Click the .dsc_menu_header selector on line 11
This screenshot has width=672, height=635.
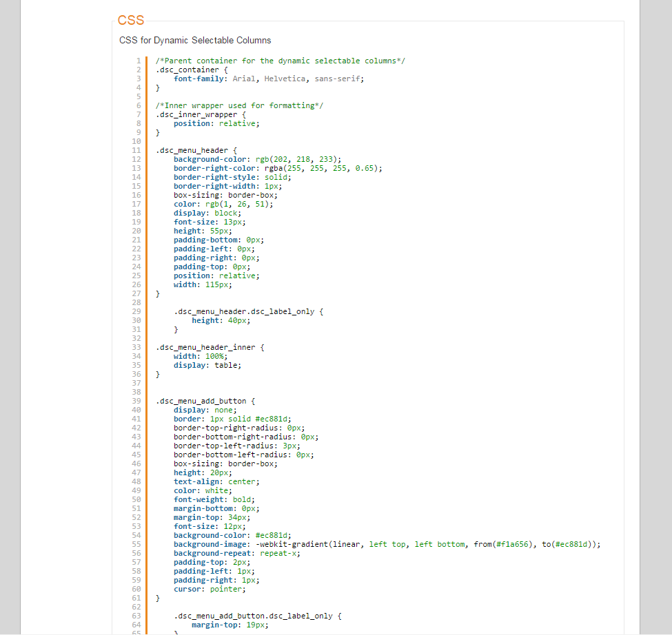[x=196, y=150]
